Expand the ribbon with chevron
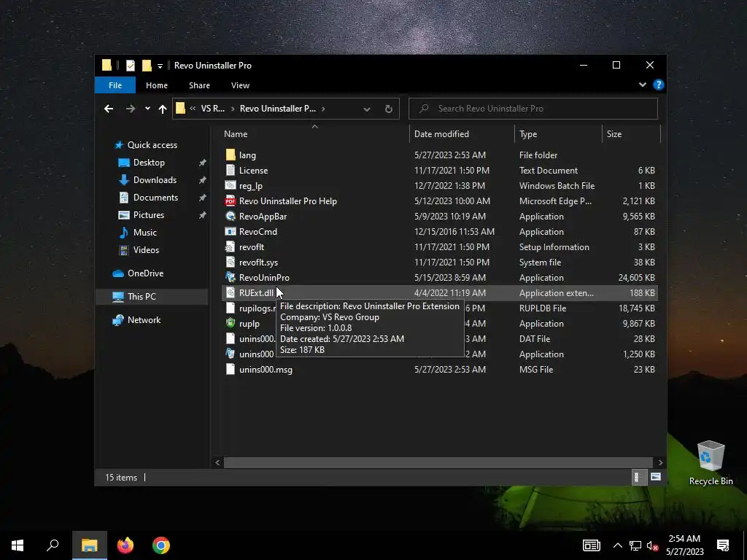 642,85
